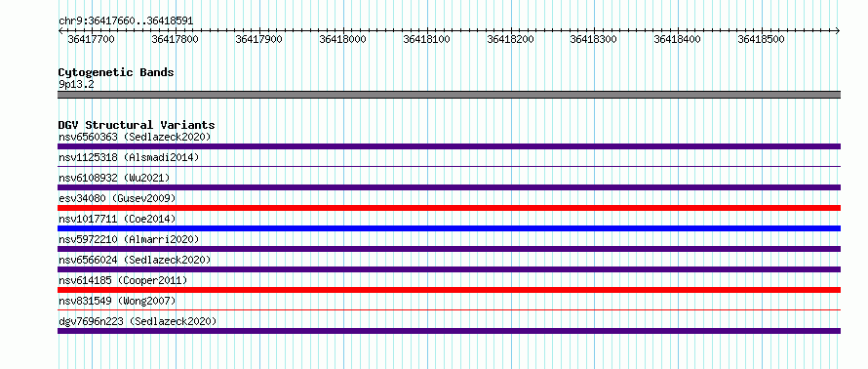Image resolution: width=868 pixels, height=369 pixels.
Task: Click ruler position 36417900
Action: click(259, 39)
